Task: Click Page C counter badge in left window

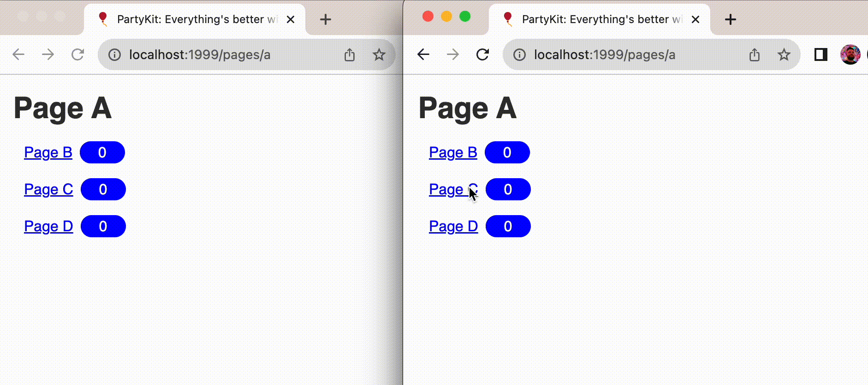Action: (103, 189)
